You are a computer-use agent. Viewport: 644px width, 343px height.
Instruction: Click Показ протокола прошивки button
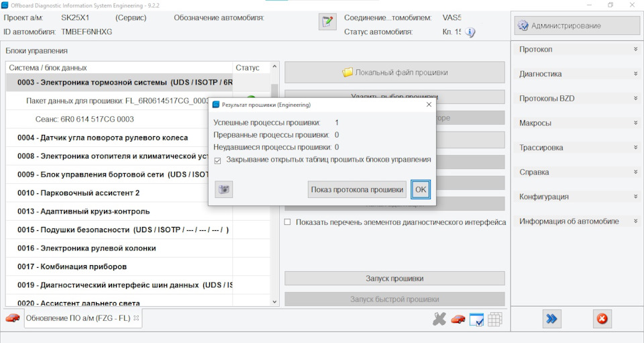[x=357, y=189]
